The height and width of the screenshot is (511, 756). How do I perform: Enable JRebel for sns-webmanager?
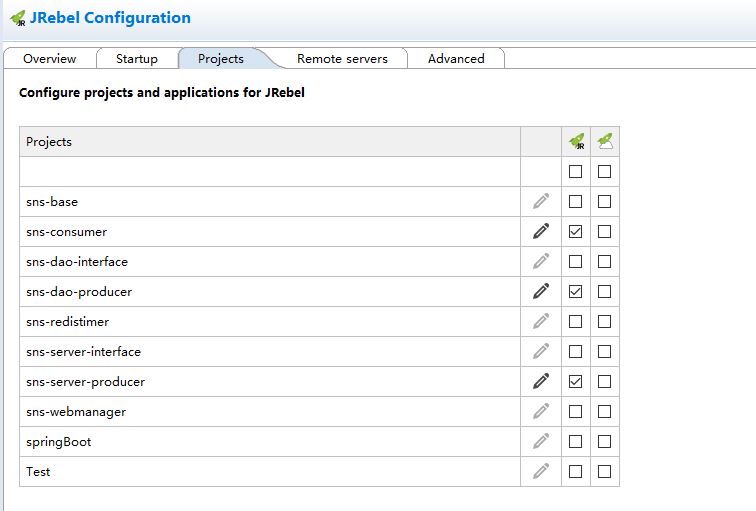click(575, 411)
